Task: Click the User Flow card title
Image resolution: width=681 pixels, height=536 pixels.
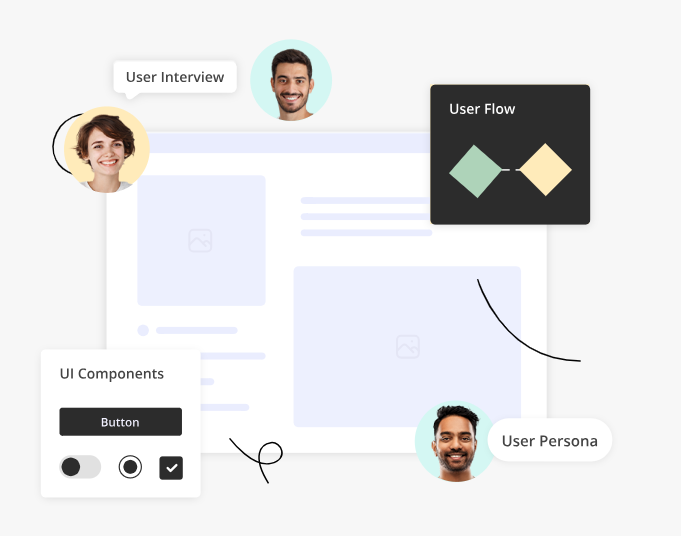Action: click(x=482, y=109)
